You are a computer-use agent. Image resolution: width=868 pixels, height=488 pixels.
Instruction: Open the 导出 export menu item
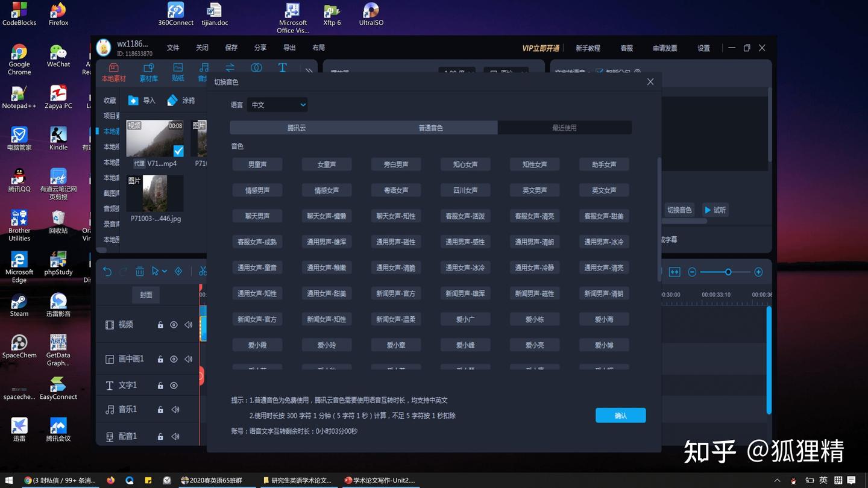289,48
